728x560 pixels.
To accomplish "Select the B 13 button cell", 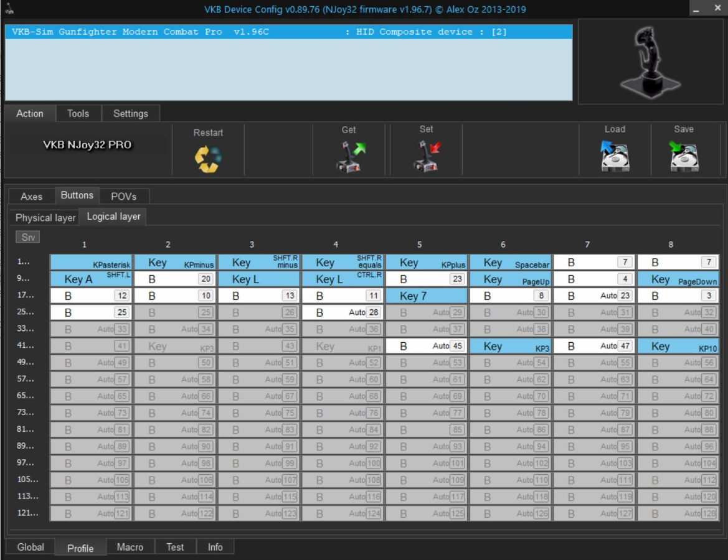I will point(259,296).
